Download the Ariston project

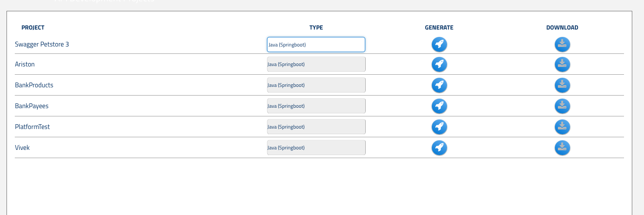[562, 64]
